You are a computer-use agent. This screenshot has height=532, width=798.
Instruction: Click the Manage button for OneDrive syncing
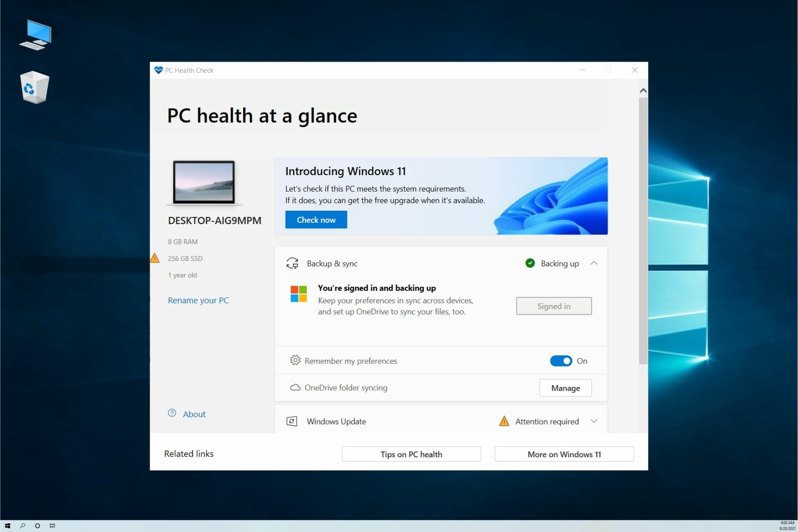[x=565, y=388]
